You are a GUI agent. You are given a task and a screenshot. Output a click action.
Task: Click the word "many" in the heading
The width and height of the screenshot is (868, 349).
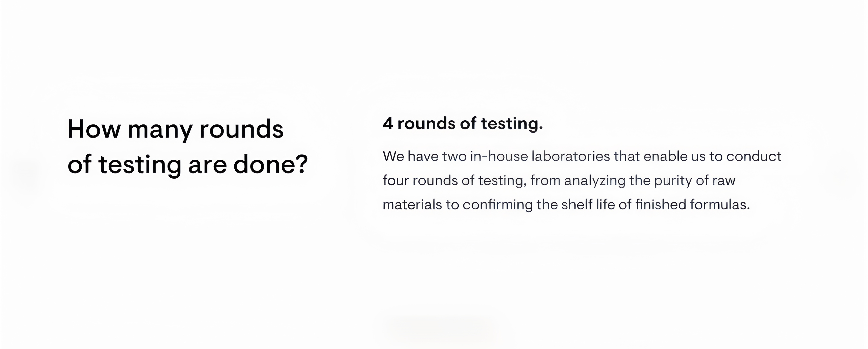[x=160, y=131]
